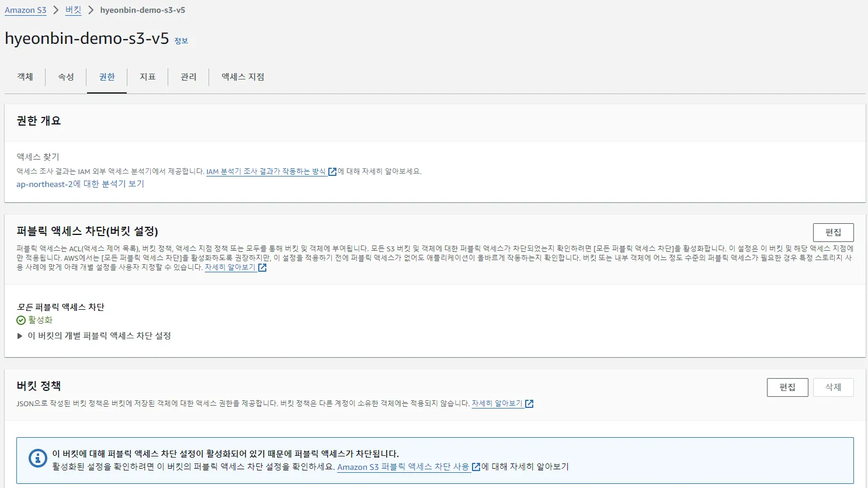Image resolution: width=868 pixels, height=488 pixels.
Task: Open the 관리 tab
Action: point(189,77)
